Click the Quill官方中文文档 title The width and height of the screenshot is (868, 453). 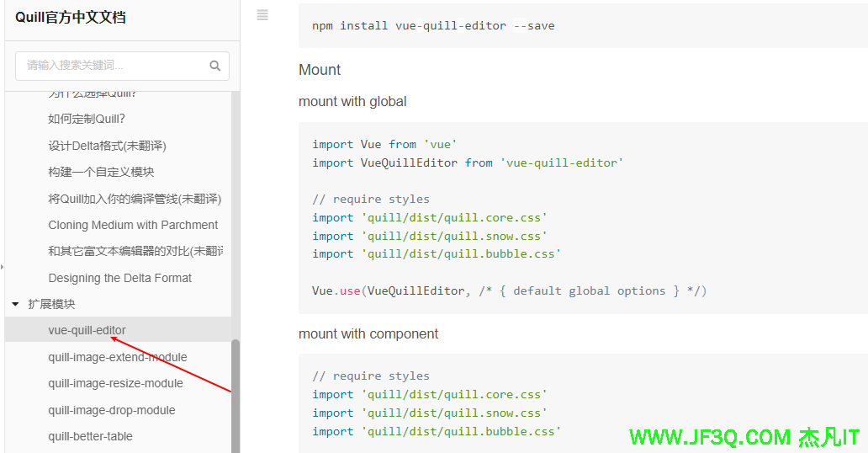(x=71, y=18)
